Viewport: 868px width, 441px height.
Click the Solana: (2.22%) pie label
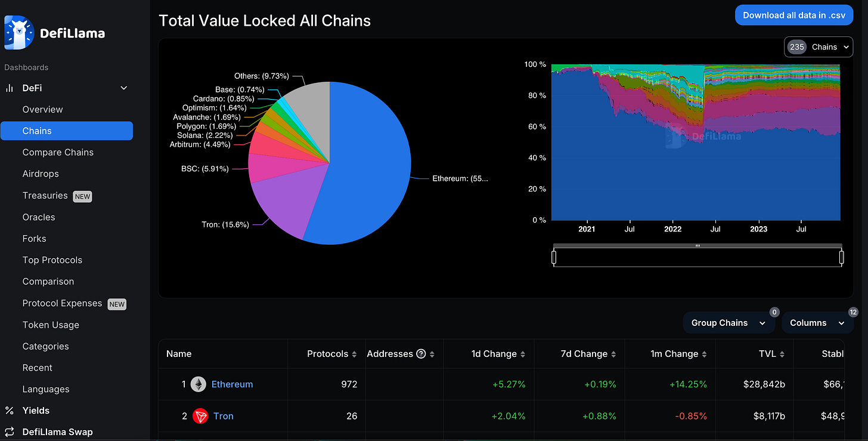(x=205, y=135)
